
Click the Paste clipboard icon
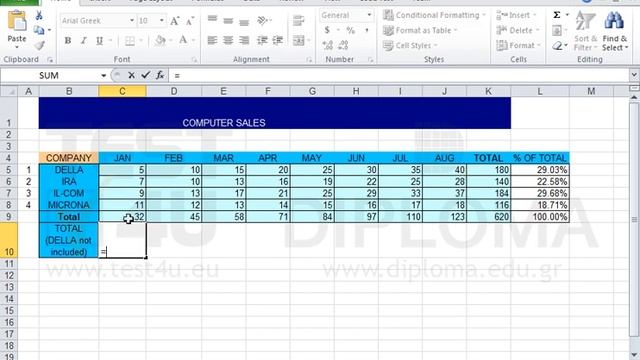click(x=17, y=20)
